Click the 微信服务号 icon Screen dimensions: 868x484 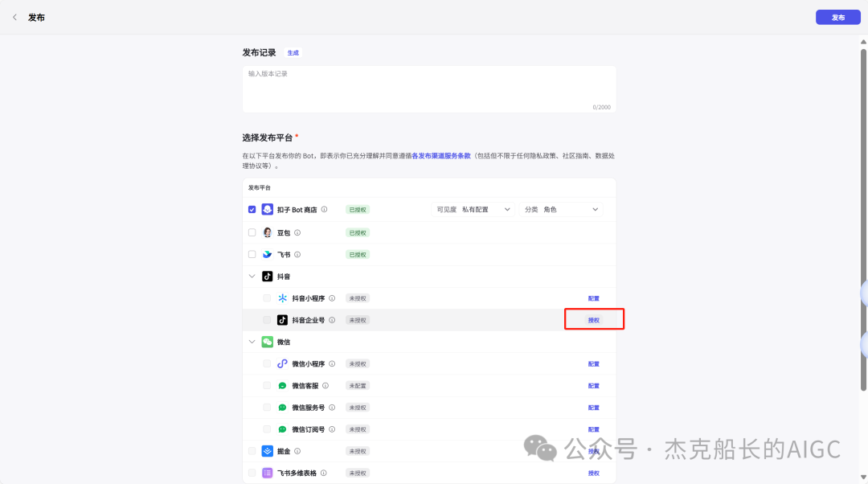click(x=282, y=408)
